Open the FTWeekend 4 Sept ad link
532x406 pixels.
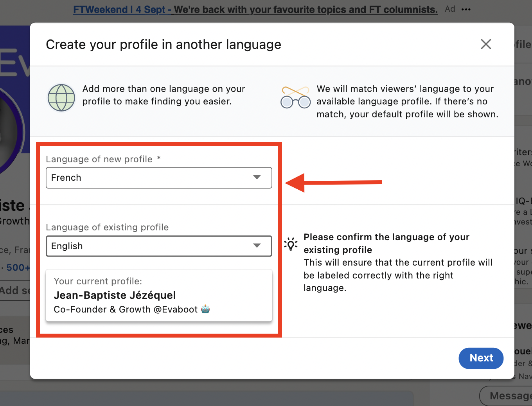pos(255,9)
